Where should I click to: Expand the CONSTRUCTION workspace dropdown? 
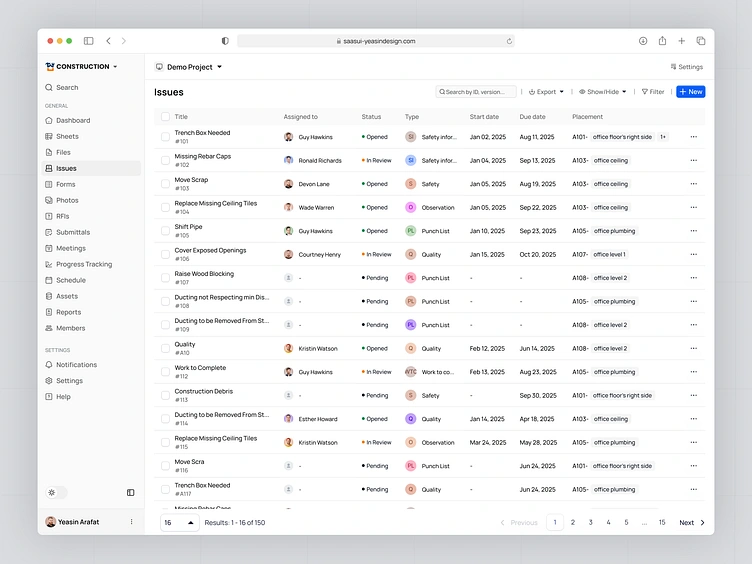click(x=82, y=67)
